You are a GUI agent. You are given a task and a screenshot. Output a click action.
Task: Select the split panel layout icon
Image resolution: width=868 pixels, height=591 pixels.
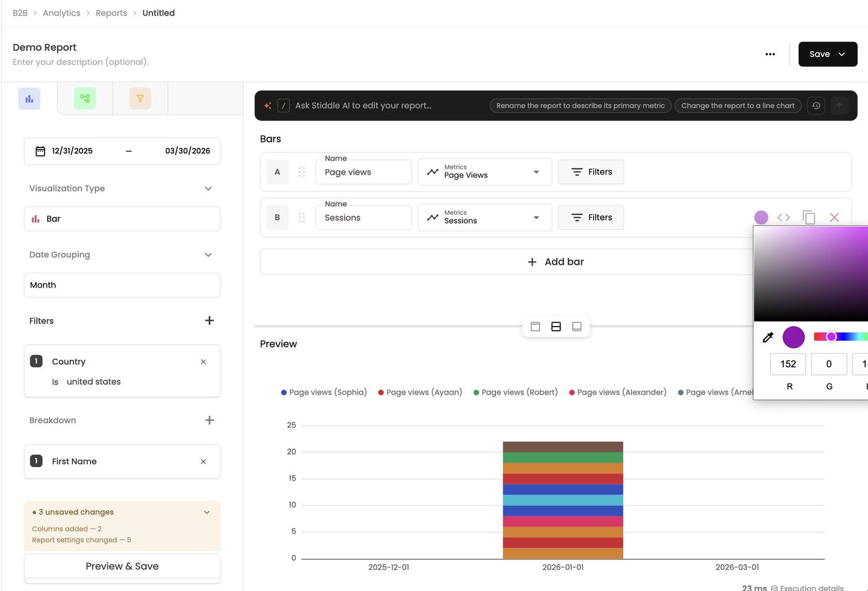point(556,326)
